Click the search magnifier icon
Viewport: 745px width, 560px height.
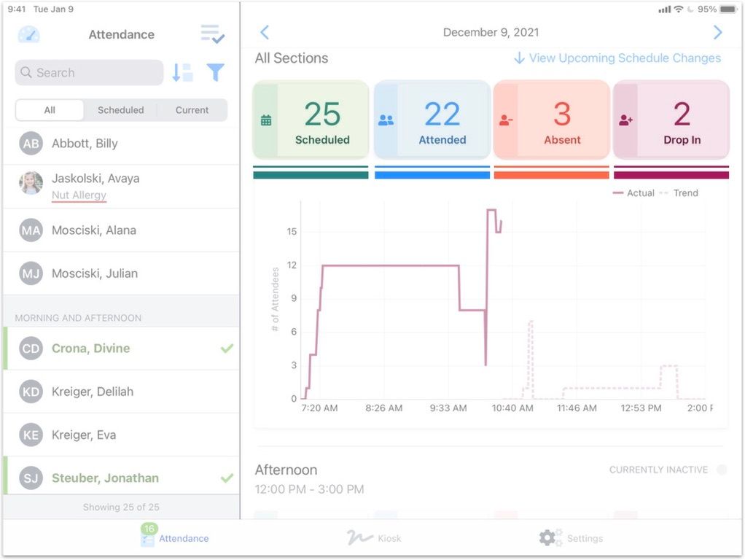[x=26, y=72]
